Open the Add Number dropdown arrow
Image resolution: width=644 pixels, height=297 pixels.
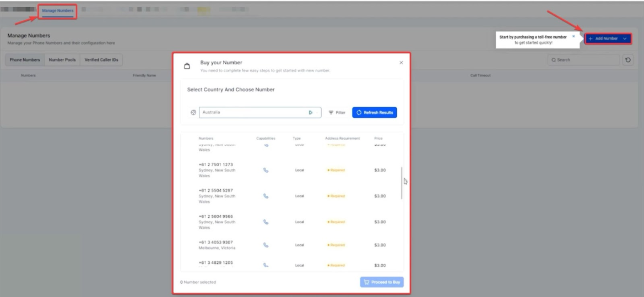[x=624, y=38]
